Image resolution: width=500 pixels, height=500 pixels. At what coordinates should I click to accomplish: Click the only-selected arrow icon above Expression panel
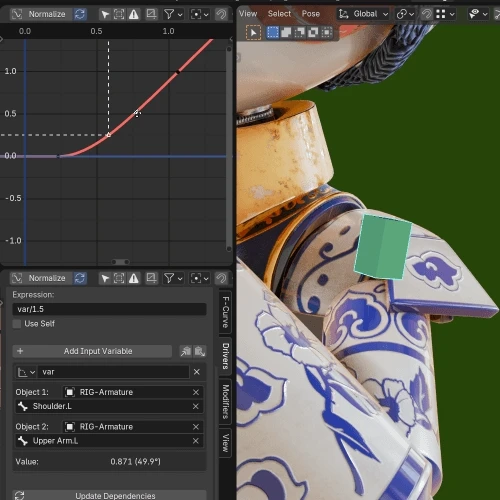105,278
